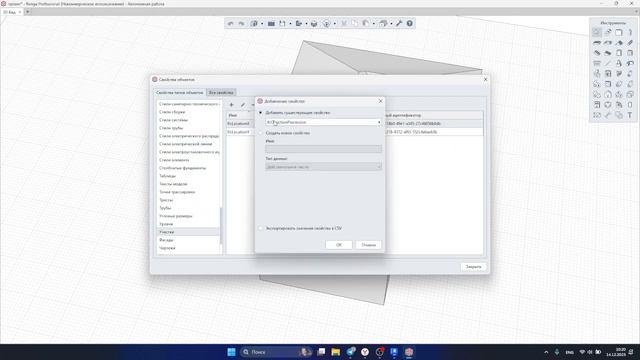
Task: Open dropdown arrow left of wrench icon
Action: click(x=391, y=24)
